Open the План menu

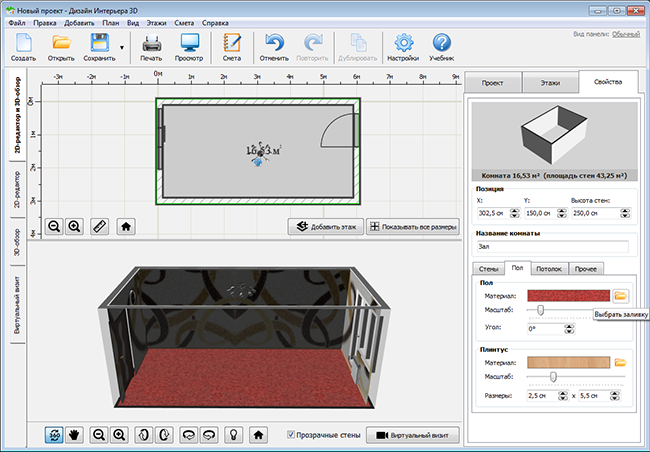pyautogui.click(x=111, y=23)
